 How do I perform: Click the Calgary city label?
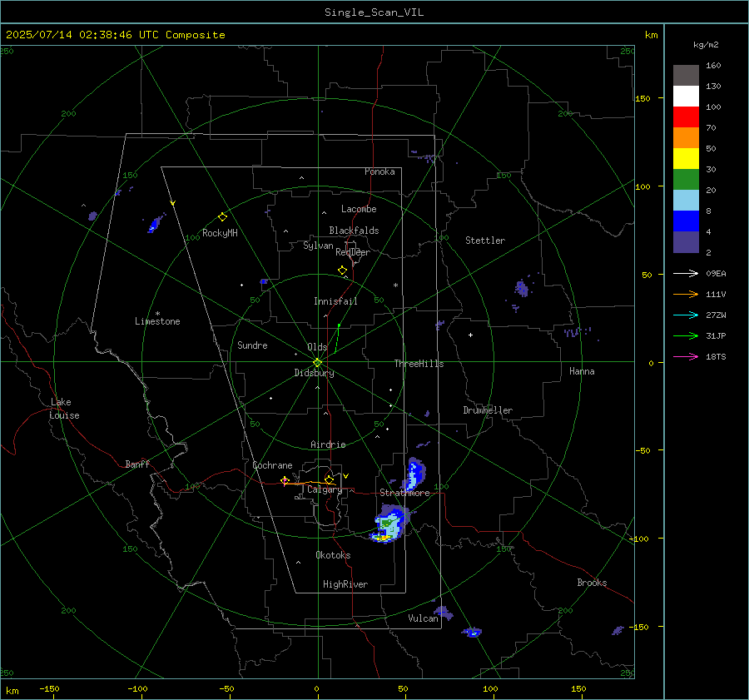coord(325,489)
